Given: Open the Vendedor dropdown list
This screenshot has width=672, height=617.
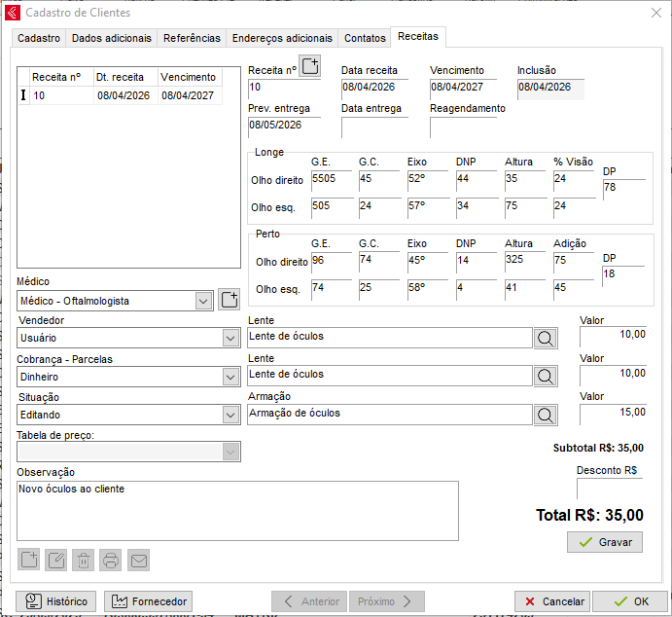Looking at the screenshot, I should 230,338.
